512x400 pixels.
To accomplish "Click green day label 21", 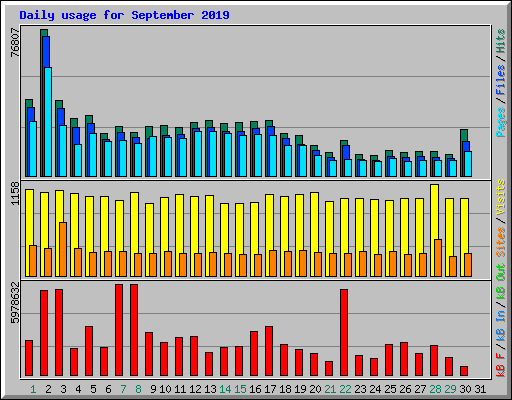I will pyautogui.click(x=330, y=389).
